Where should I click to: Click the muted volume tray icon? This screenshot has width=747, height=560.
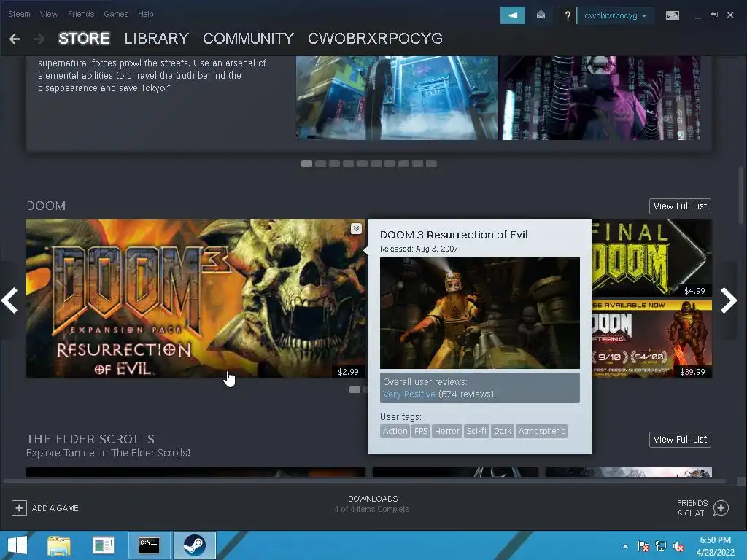pos(678,546)
